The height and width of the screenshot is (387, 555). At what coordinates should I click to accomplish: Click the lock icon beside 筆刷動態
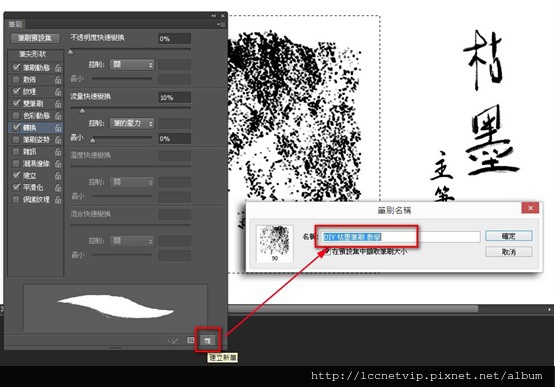[58, 68]
